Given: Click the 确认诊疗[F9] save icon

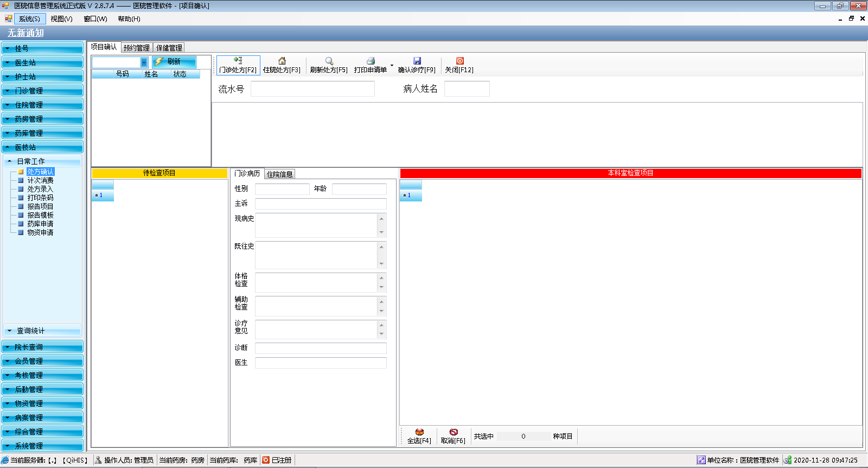Looking at the screenshot, I should (x=417, y=61).
